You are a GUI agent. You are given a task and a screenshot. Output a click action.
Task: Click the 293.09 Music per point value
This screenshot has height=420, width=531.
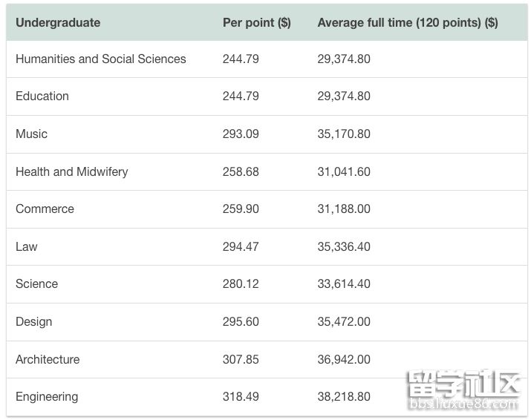[x=241, y=134]
